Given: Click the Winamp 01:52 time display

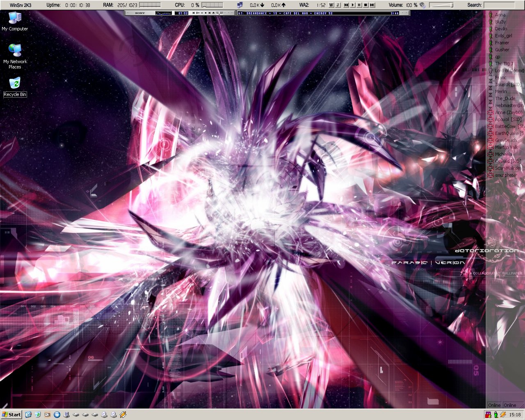Looking at the screenshot, I should tap(182, 13).
